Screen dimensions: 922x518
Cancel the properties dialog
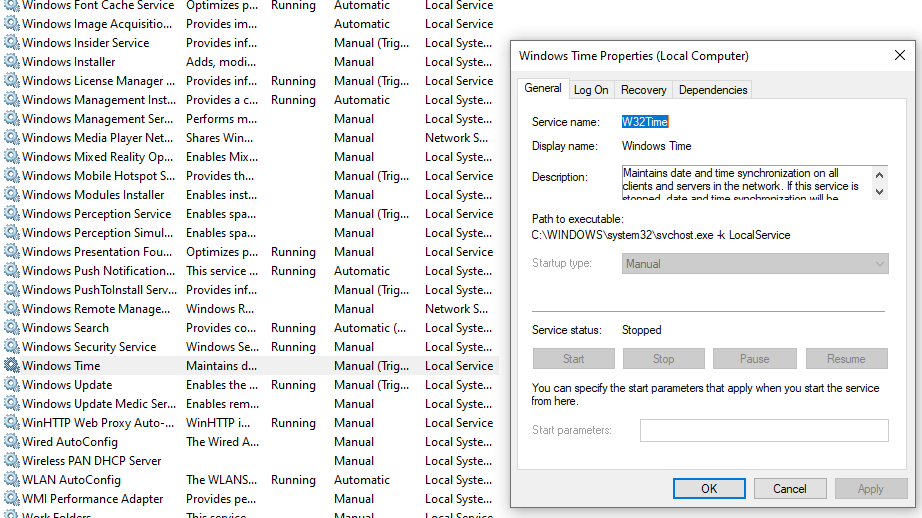click(790, 489)
